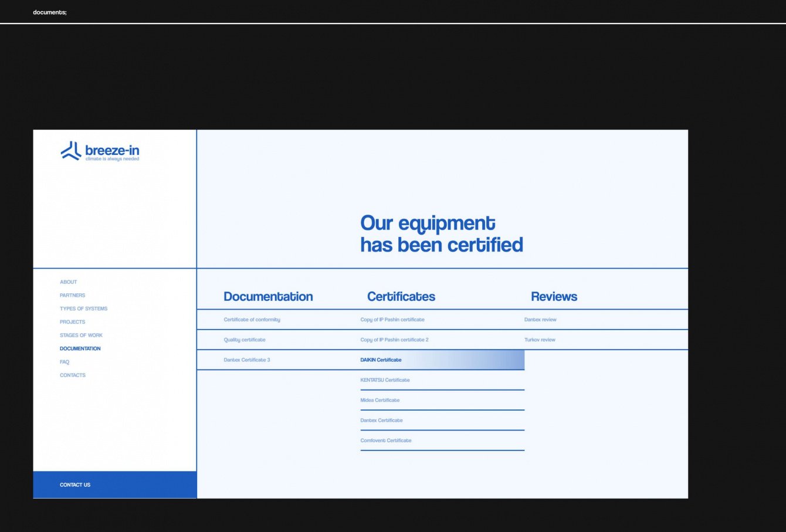Open Copy of IP Pashin certificate 2
Viewport: 786px width, 532px height.
[x=394, y=340]
